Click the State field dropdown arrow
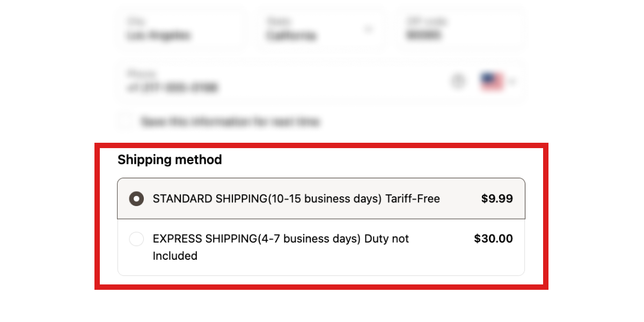Screen dimensions: 644x322 point(369,29)
